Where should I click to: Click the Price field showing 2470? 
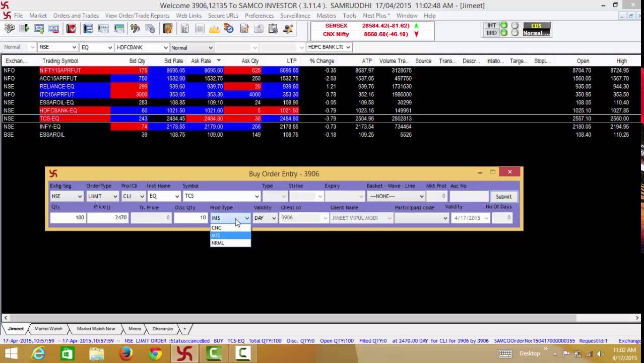click(x=108, y=218)
